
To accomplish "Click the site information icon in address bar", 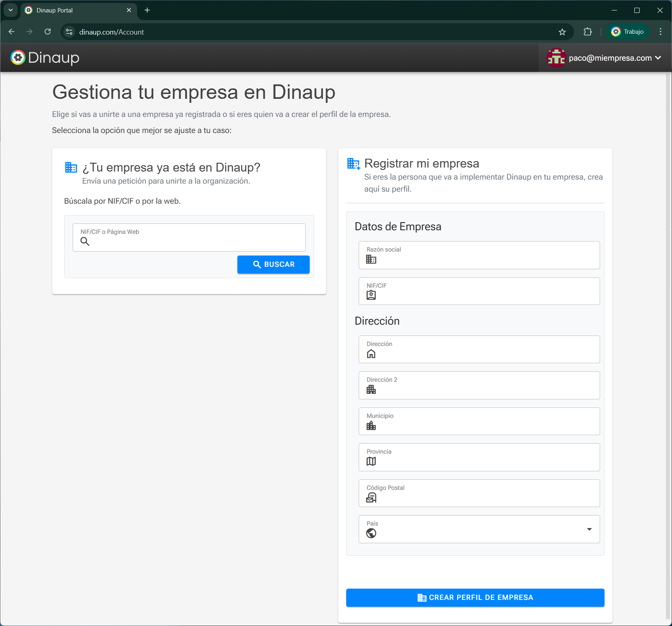I will click(x=69, y=32).
